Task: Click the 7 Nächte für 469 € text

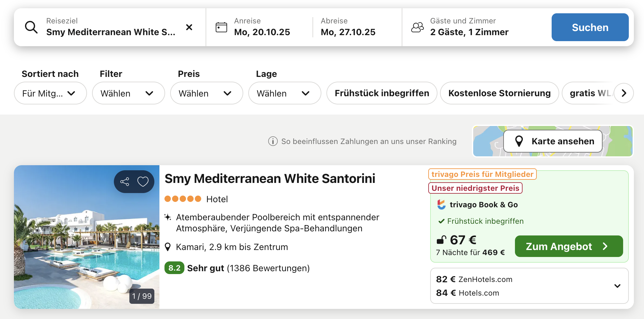Action: coord(470,253)
